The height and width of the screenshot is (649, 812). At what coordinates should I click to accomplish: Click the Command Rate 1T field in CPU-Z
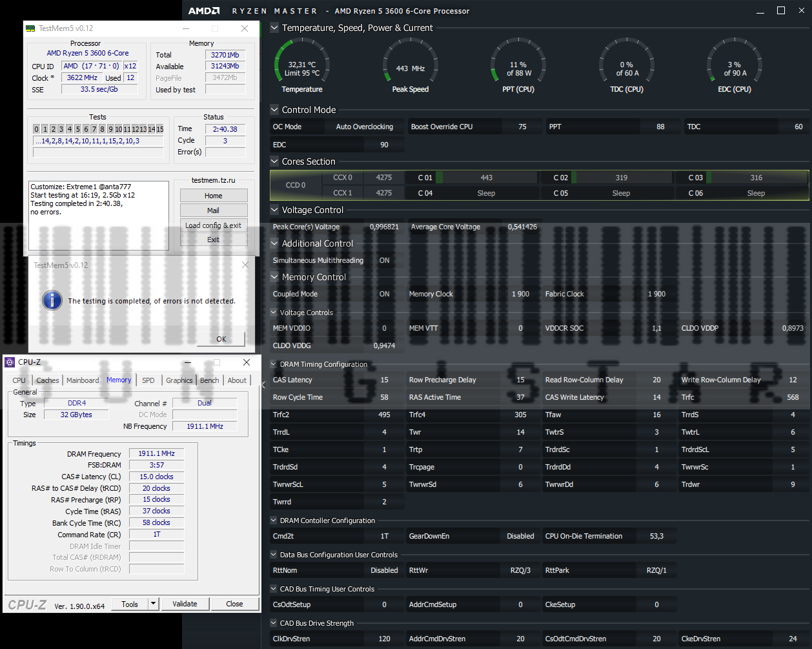pyautogui.click(x=156, y=534)
